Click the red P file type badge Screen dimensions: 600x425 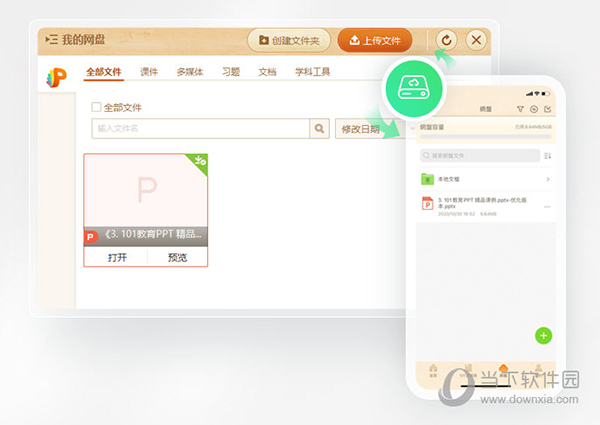point(90,237)
